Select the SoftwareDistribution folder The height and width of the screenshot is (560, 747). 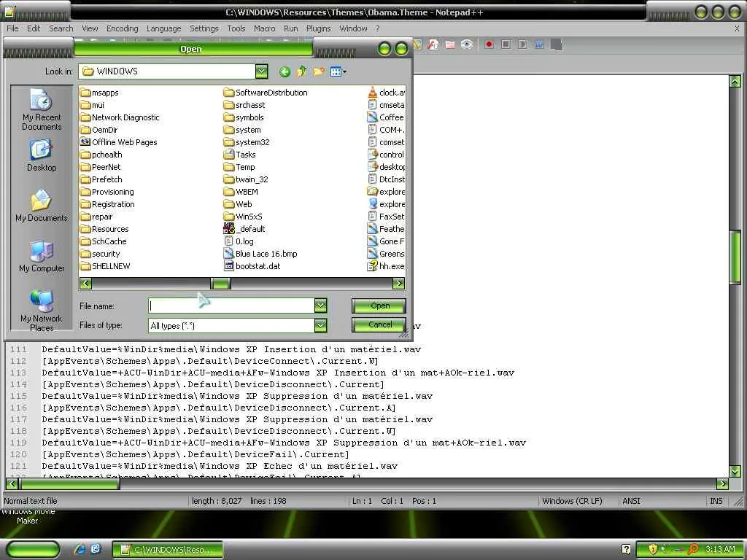coord(266,93)
